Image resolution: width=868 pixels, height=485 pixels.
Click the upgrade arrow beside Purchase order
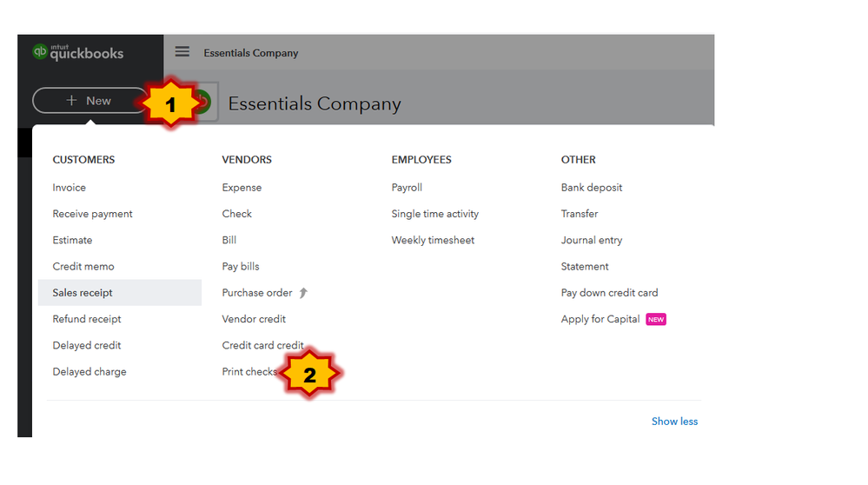point(303,293)
